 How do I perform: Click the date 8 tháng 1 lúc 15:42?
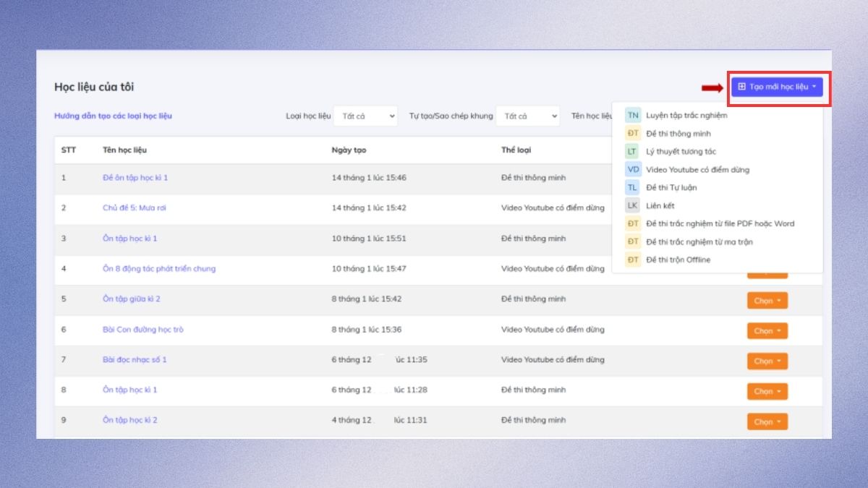tap(367, 299)
